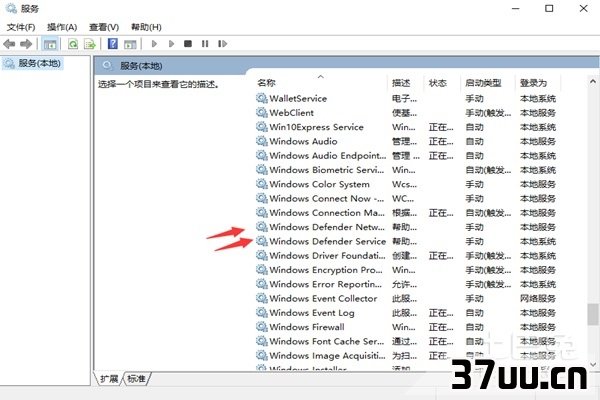The image size is (600, 400).
Task: Click the gear icon for Windows Event Log
Action: (262, 313)
